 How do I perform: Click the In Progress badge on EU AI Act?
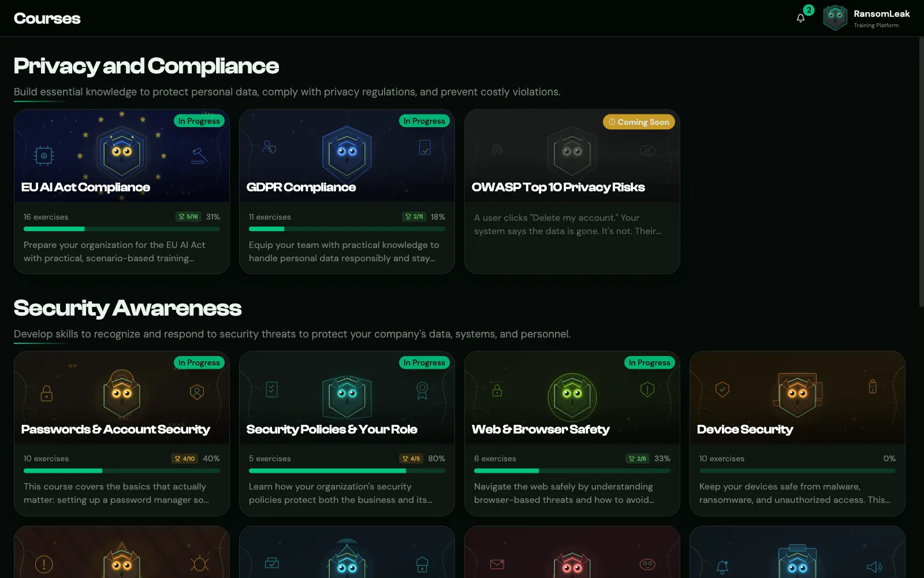199,121
